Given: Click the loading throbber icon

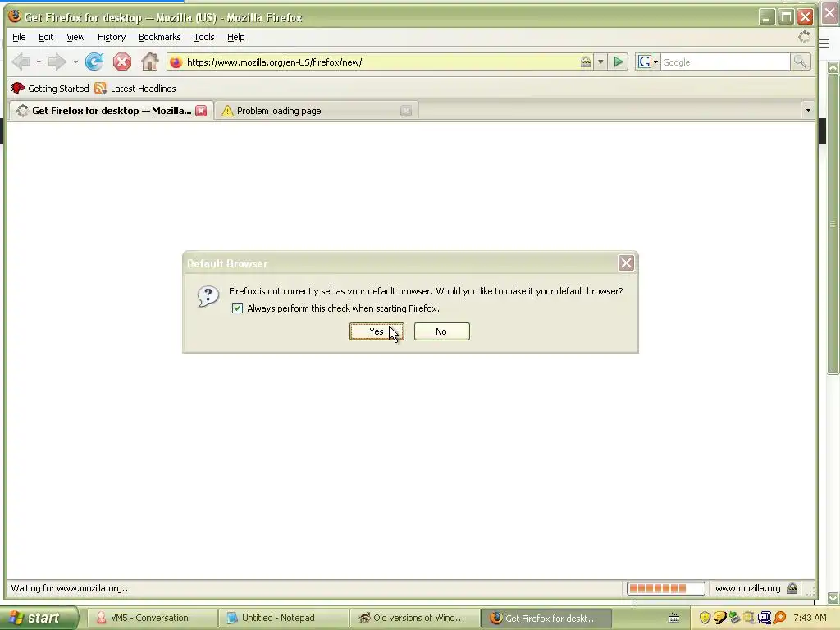Looking at the screenshot, I should click(x=804, y=37).
